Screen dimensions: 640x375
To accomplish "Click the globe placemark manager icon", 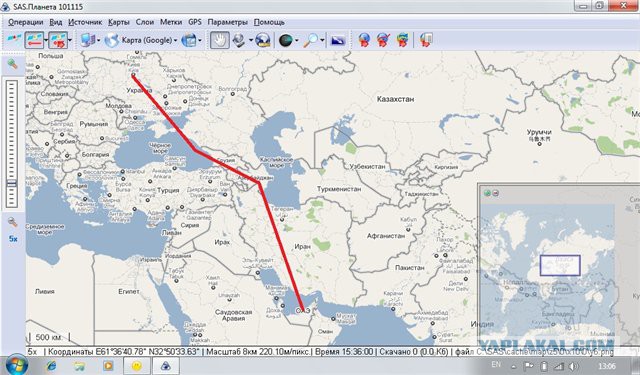I will tap(263, 40).
